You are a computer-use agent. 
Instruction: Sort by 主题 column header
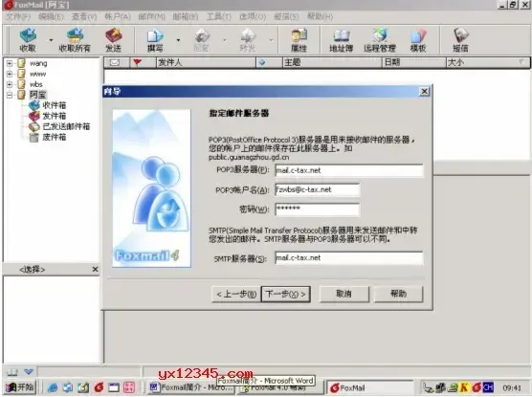click(332, 63)
